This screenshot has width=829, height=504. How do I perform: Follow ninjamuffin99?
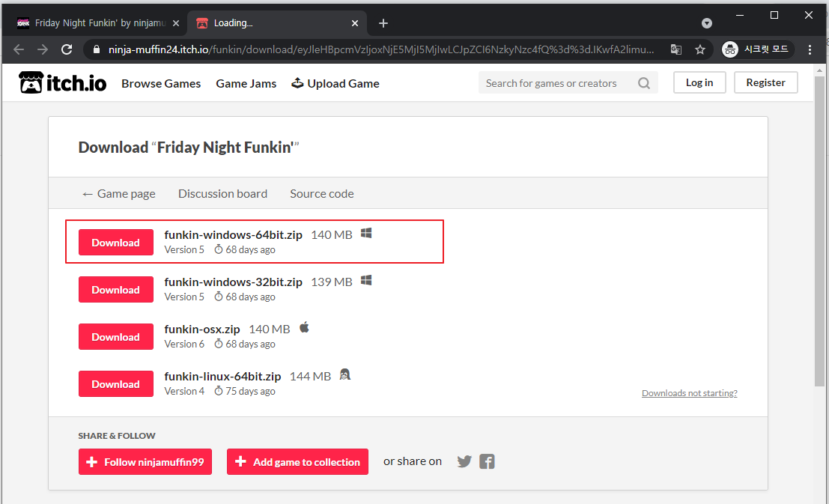[145, 462]
